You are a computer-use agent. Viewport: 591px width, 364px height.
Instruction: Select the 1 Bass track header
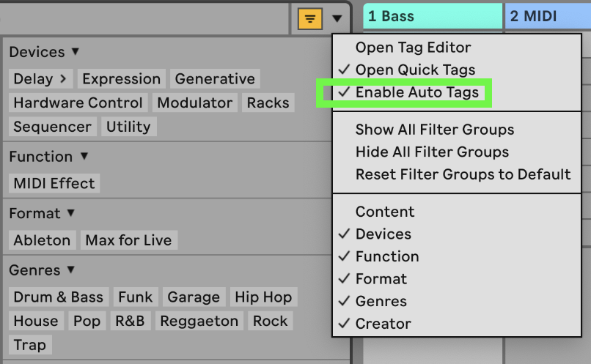433,16
